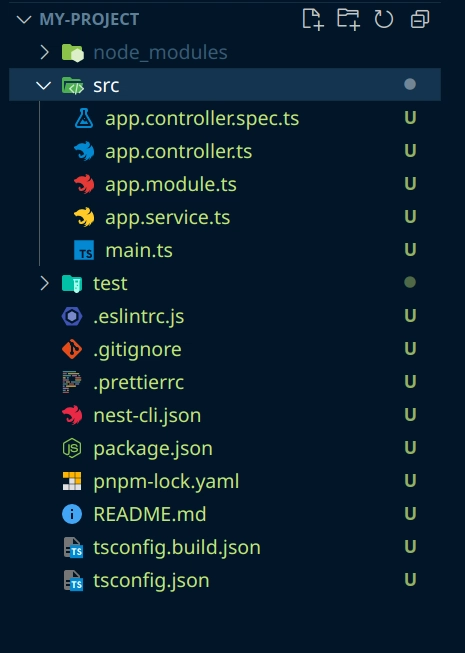Expand the node_modules folder chevron
Viewport: 465px width, 653px height.
click(x=44, y=52)
